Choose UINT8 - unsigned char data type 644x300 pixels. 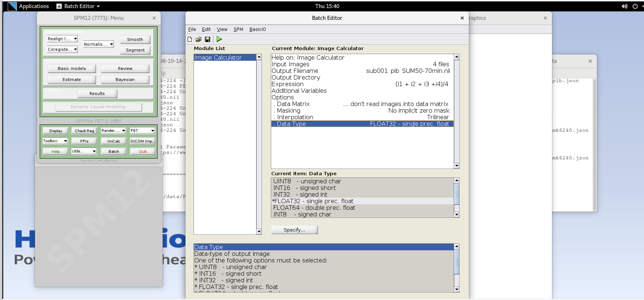click(x=362, y=181)
